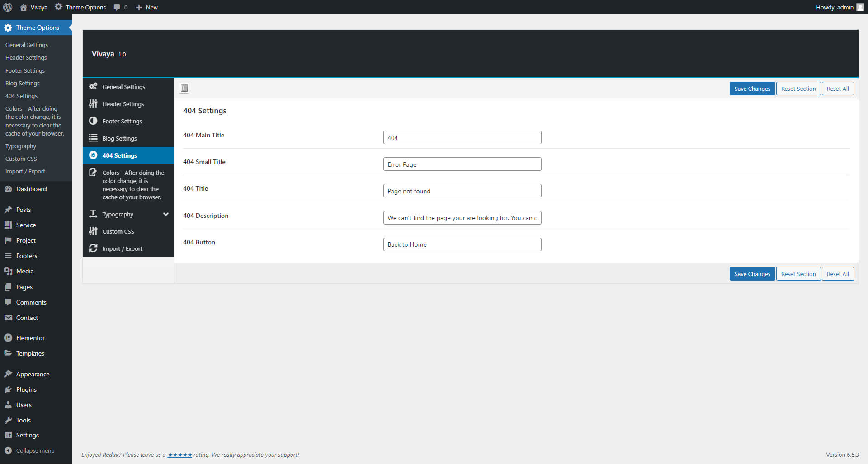
Task: Click Blog Settings list icon
Action: tap(93, 138)
